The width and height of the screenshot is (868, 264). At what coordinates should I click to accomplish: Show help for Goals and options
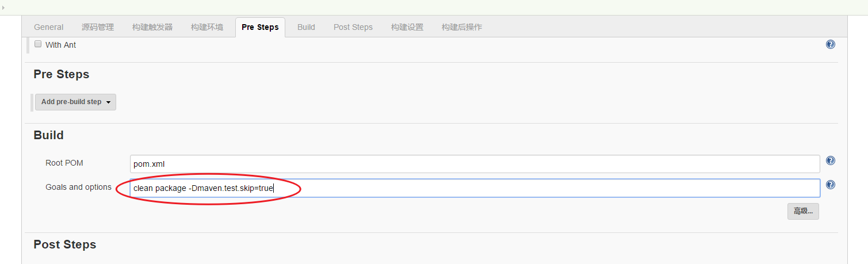click(x=830, y=185)
